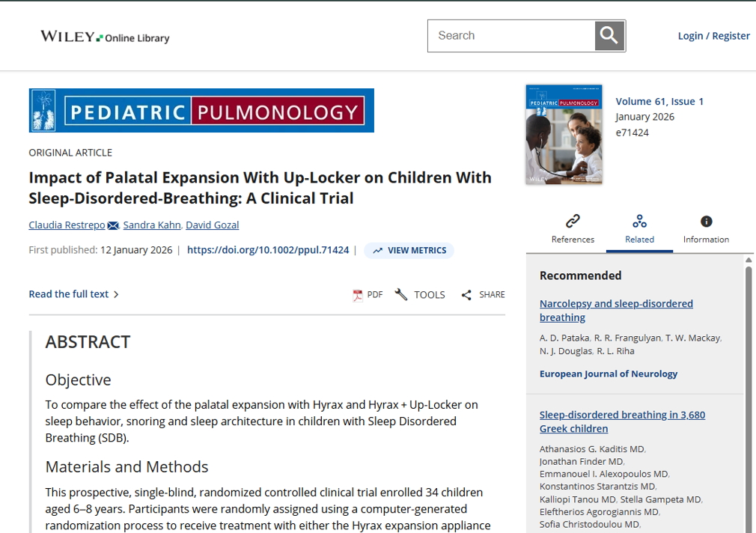
Task: Click the Recommended panel scrollbar
Action: [748, 374]
